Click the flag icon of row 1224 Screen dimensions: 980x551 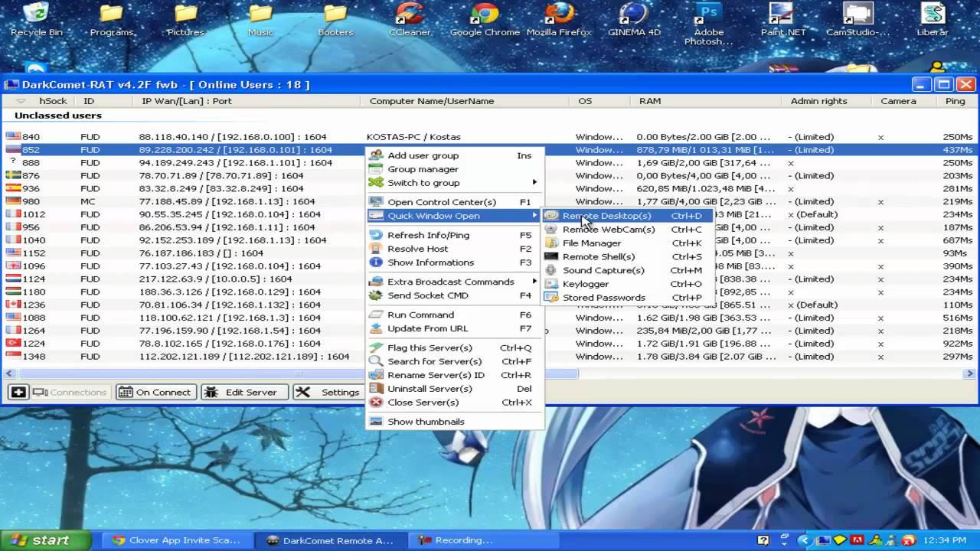click(x=13, y=344)
